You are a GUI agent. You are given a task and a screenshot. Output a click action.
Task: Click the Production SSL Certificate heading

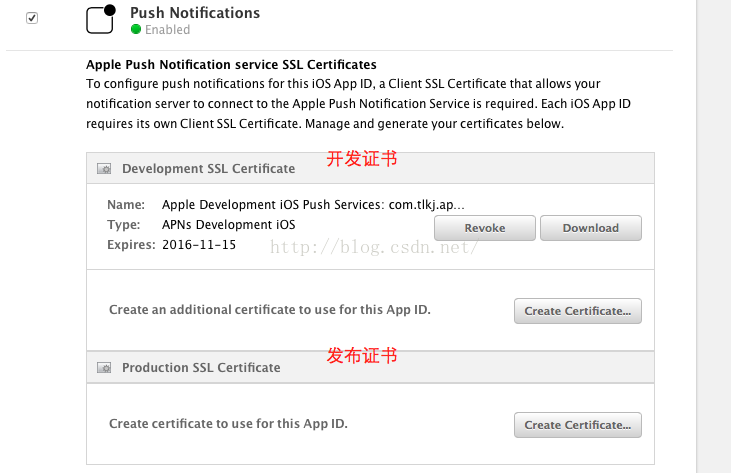point(201,367)
